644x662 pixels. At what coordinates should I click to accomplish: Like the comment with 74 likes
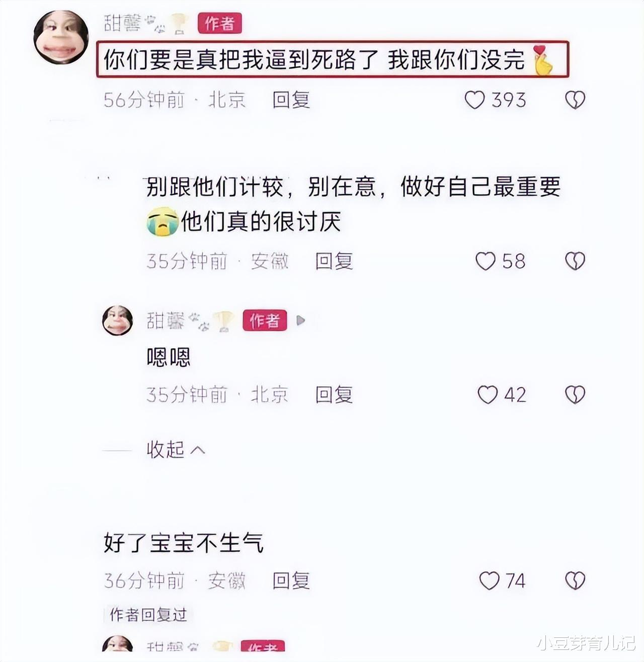click(x=489, y=581)
